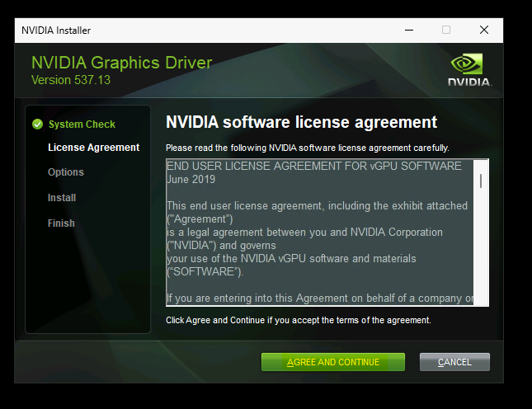Click the 'June 2019' date line
This screenshot has height=409, width=532.
[x=191, y=180]
